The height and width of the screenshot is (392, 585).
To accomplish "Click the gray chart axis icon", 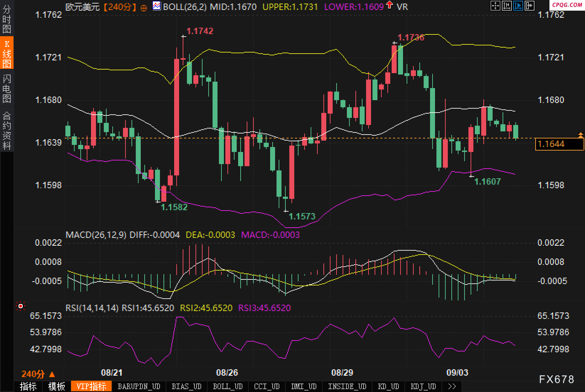I will click(506, 6).
